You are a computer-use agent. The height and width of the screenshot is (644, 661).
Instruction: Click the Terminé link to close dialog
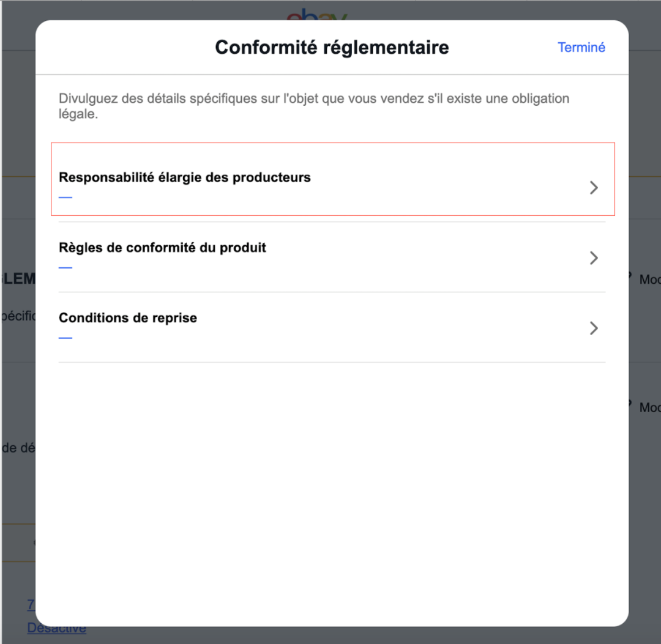pos(581,48)
